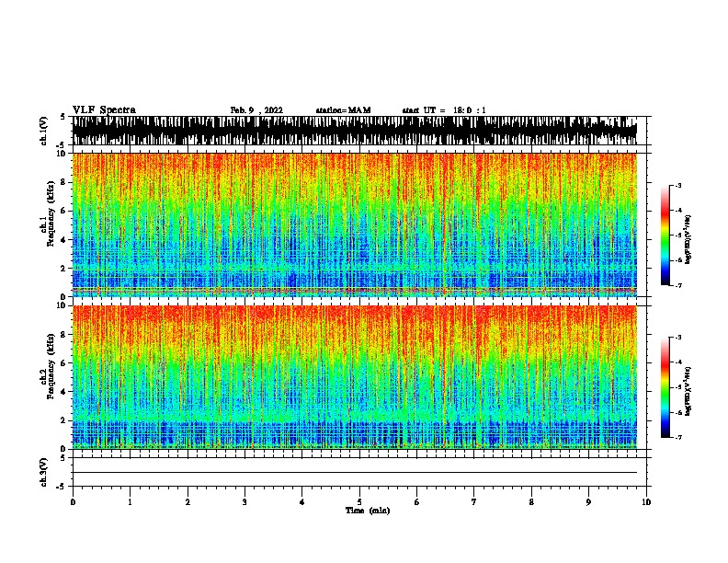Click the '5' tick on ch.1(V) axis
The image size is (728, 563).
point(63,117)
